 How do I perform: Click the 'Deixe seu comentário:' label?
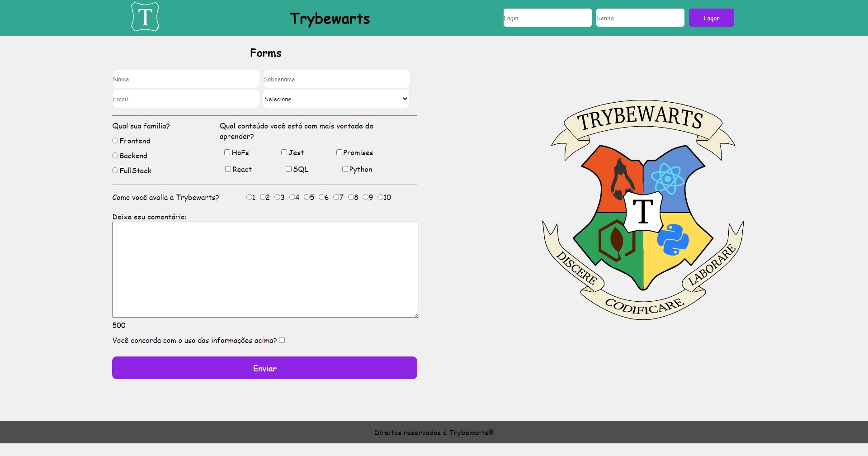click(149, 217)
